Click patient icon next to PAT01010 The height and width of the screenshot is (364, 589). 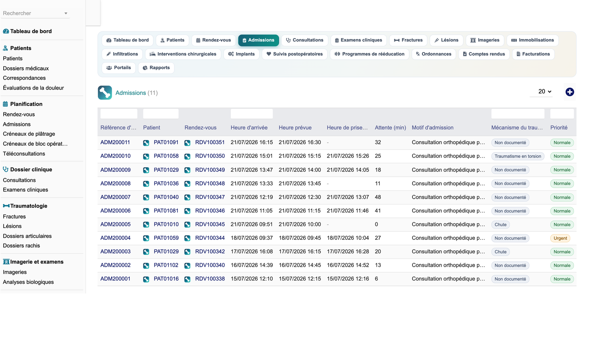click(146, 225)
